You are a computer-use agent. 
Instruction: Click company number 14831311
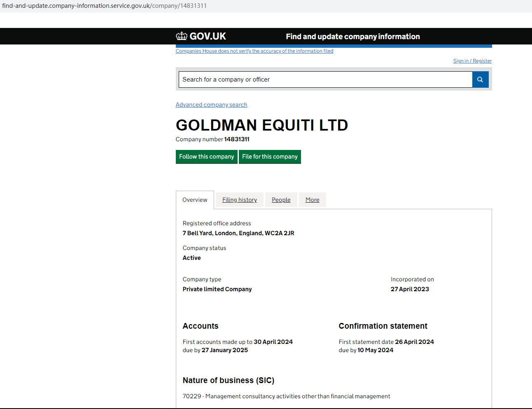click(x=237, y=139)
